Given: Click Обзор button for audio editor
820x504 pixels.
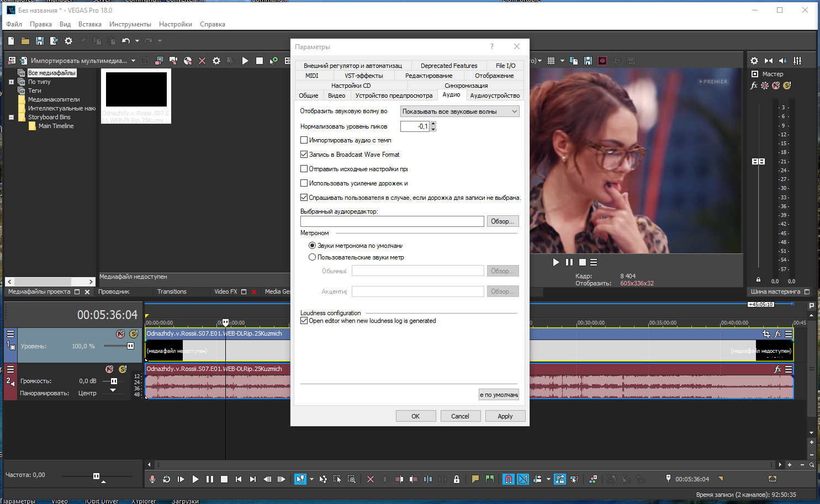Looking at the screenshot, I should point(502,221).
